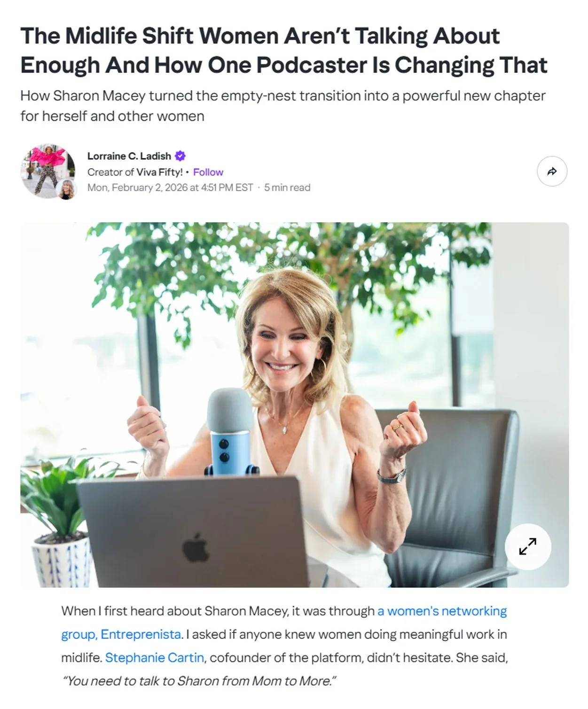Click the blue microphone in the photo
The image size is (588, 709).
tap(230, 432)
